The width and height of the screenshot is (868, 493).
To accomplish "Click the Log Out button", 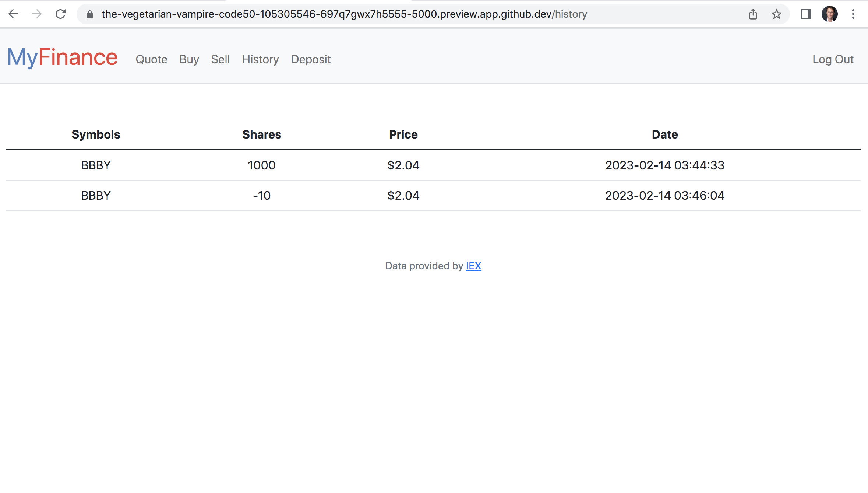I will (833, 59).
